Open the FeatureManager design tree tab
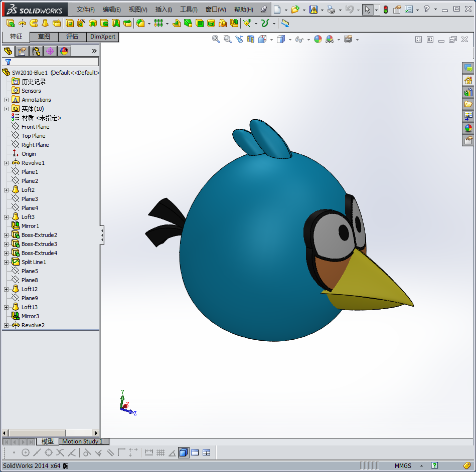 pyautogui.click(x=8, y=51)
